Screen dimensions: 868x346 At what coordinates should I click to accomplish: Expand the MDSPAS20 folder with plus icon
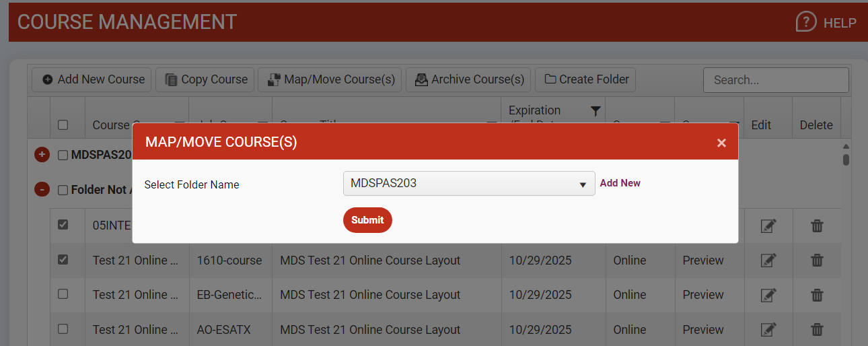click(x=42, y=155)
